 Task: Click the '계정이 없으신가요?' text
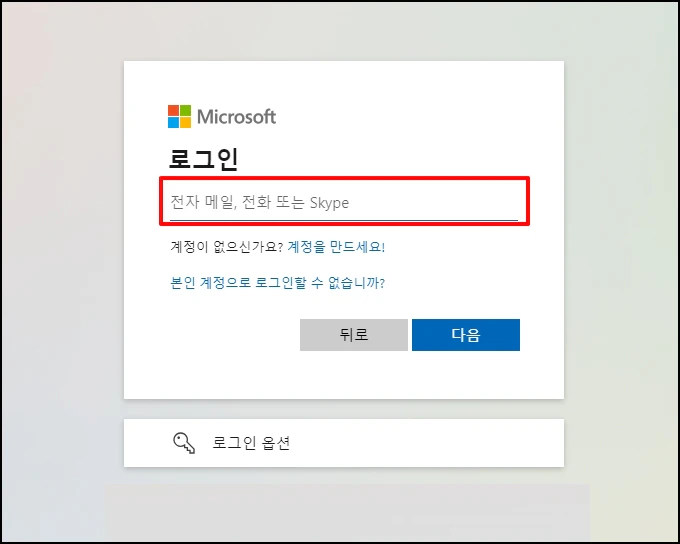tap(226, 247)
